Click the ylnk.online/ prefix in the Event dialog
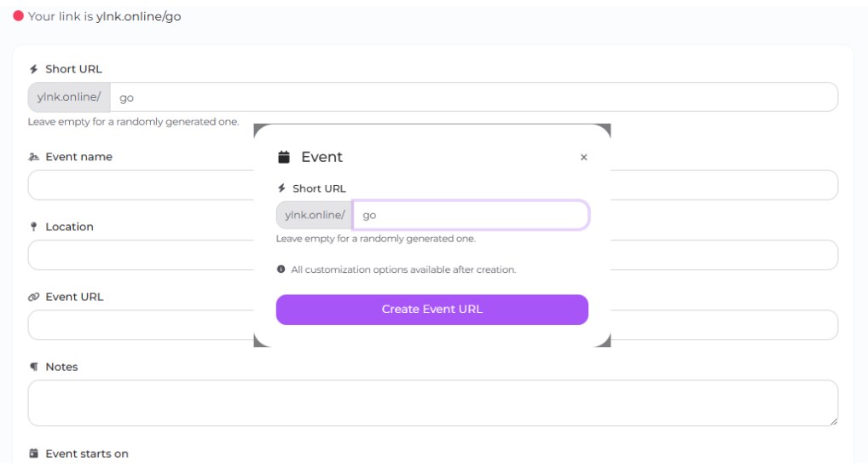Screen dimensions: 868x469 coord(315,215)
